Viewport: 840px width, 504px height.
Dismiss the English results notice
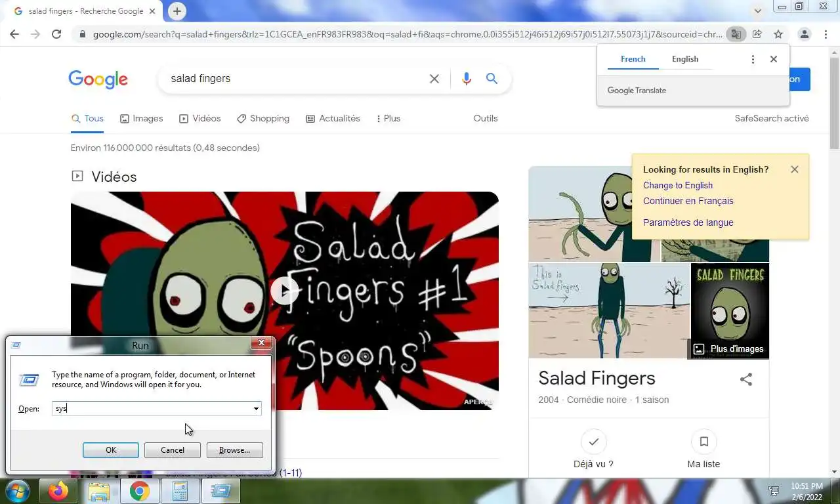[795, 169]
